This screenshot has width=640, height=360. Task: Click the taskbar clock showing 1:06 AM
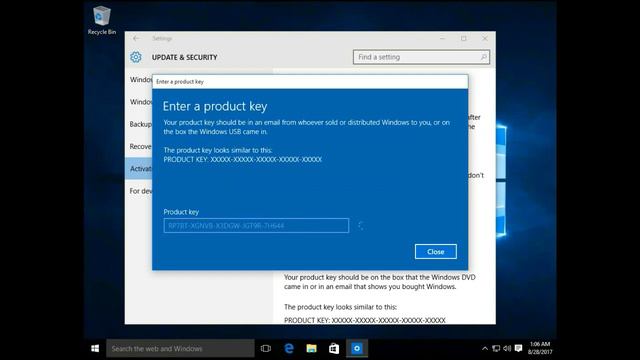point(540,348)
